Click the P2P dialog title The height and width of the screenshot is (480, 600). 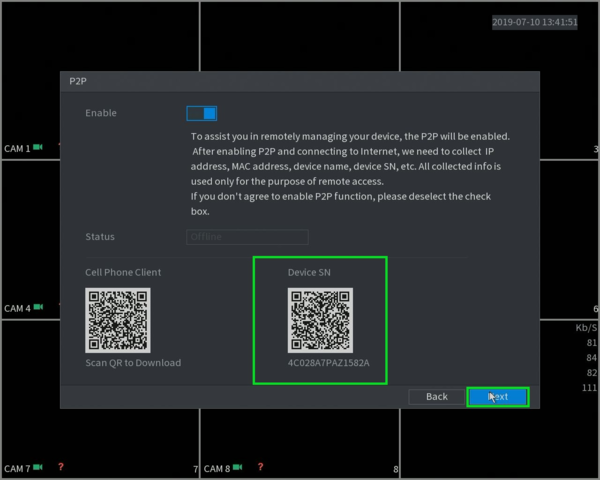click(78, 81)
